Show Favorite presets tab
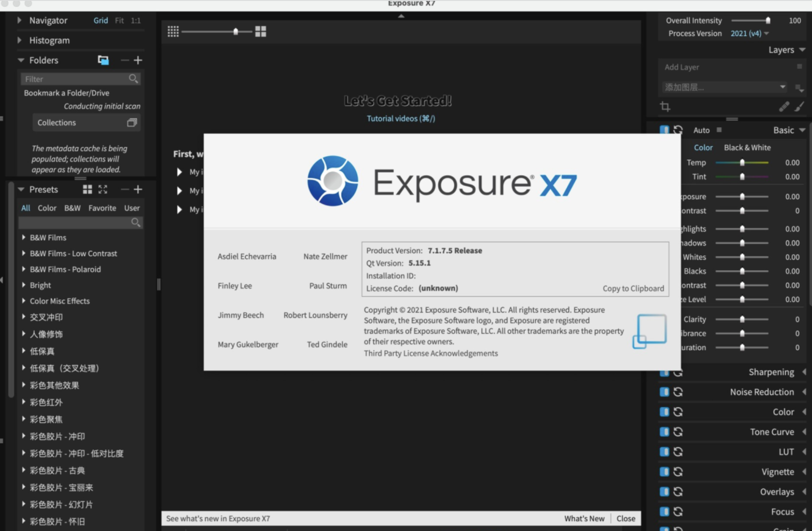Image resolution: width=812 pixels, height=531 pixels. pyautogui.click(x=102, y=208)
